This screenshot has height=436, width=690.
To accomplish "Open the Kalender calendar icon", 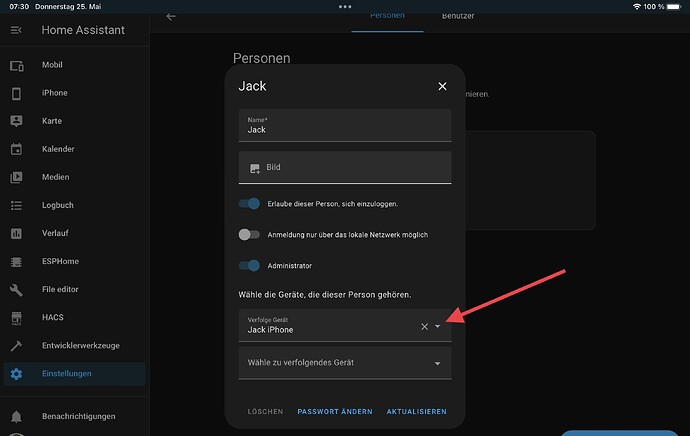I will pos(16,149).
